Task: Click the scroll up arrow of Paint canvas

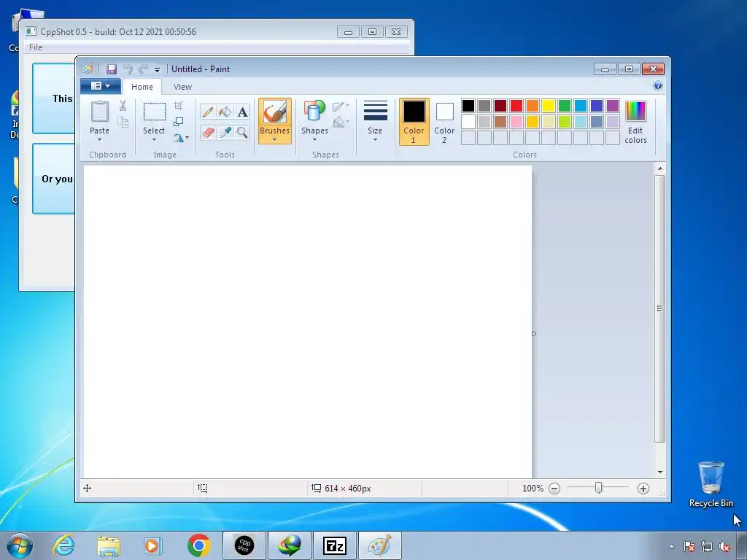Action: pyautogui.click(x=659, y=168)
